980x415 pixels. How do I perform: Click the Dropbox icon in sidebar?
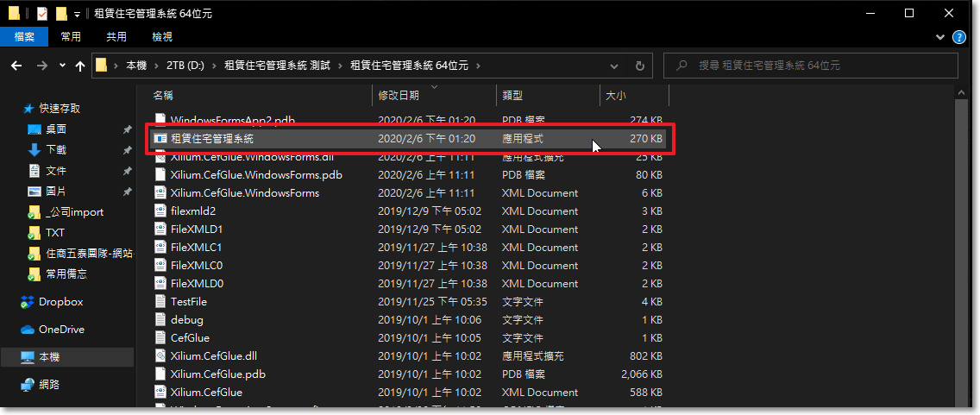[28, 302]
